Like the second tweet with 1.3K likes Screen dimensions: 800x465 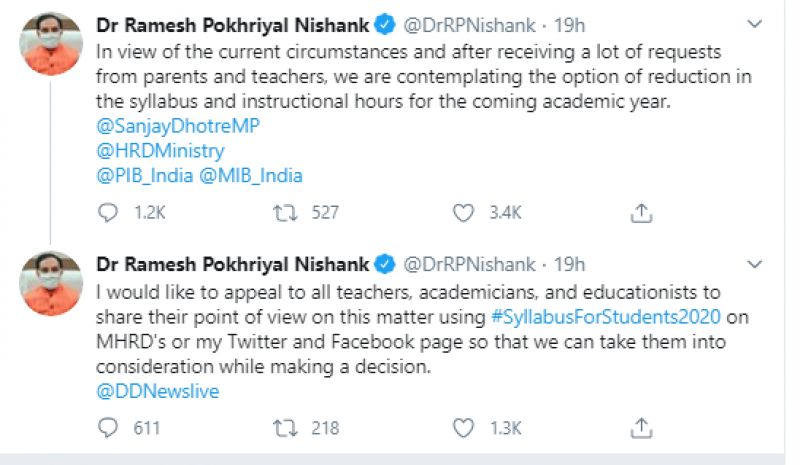coord(462,428)
